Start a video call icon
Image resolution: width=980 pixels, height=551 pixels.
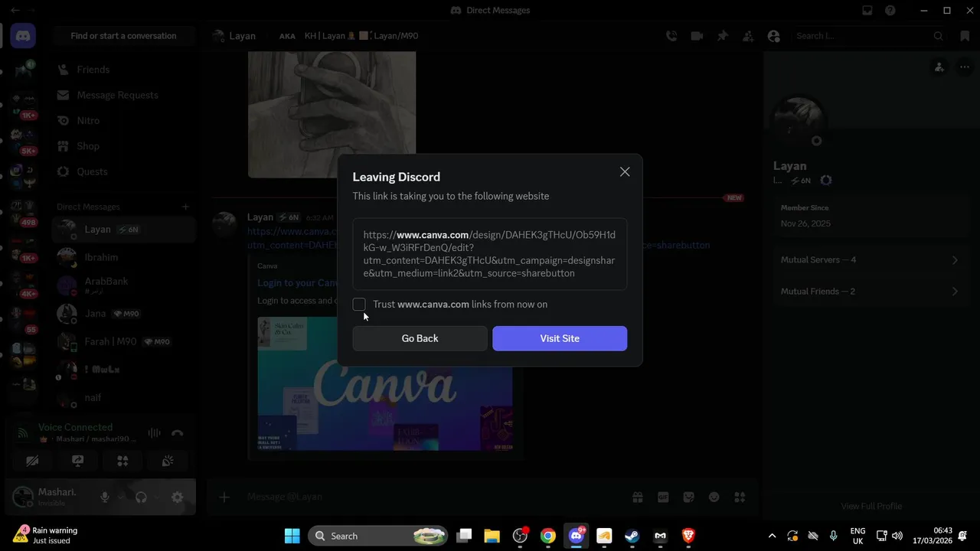(x=697, y=36)
